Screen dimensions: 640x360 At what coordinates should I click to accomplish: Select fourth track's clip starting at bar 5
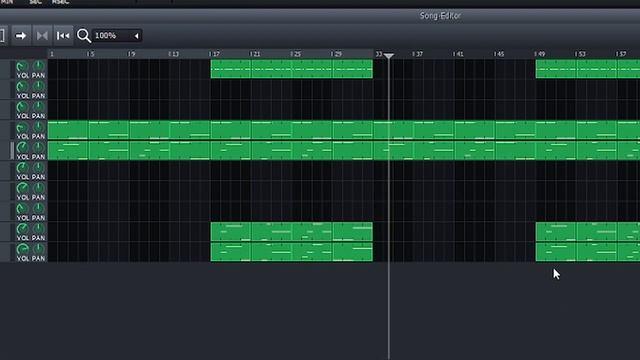click(109, 130)
